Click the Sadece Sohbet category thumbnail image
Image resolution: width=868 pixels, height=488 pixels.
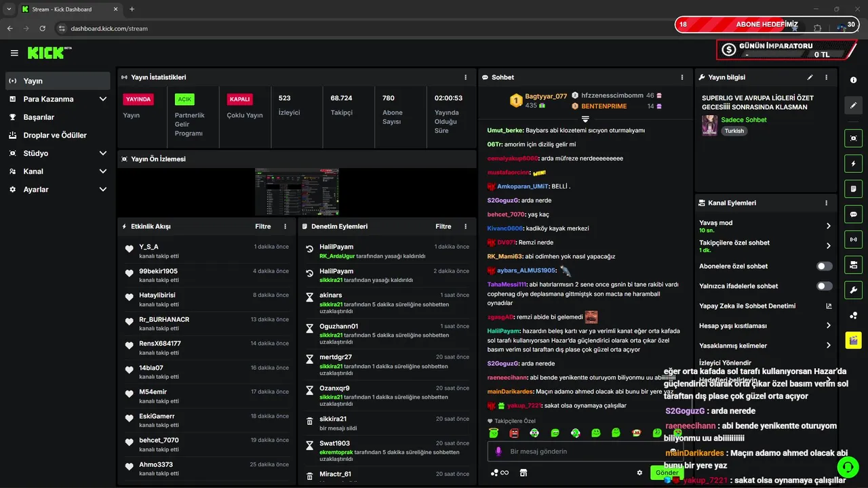point(709,125)
